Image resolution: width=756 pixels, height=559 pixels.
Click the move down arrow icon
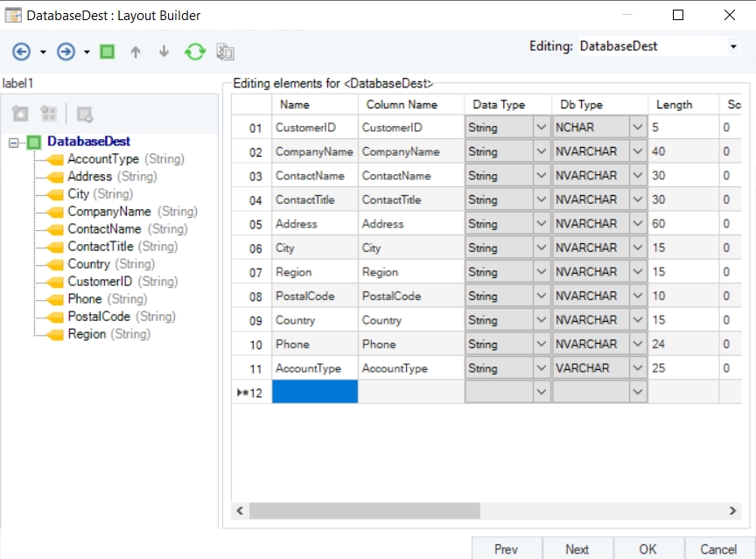tap(164, 52)
